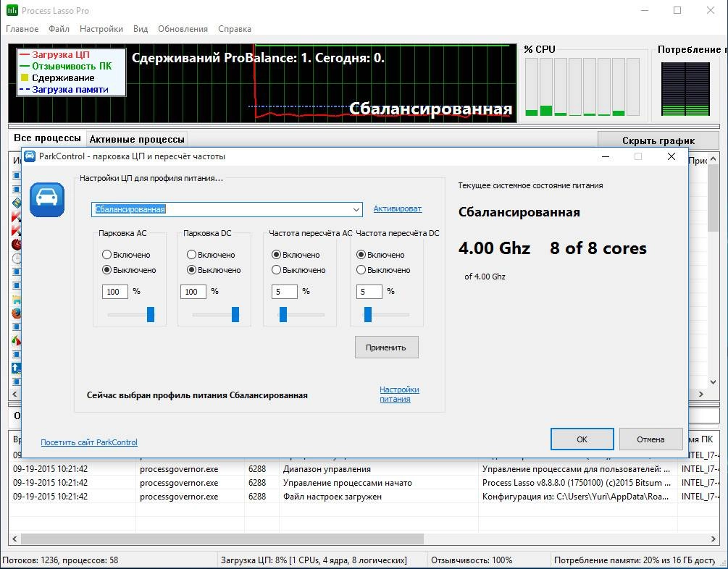Click the Частота пересчёта DC field showing 5

point(369,292)
